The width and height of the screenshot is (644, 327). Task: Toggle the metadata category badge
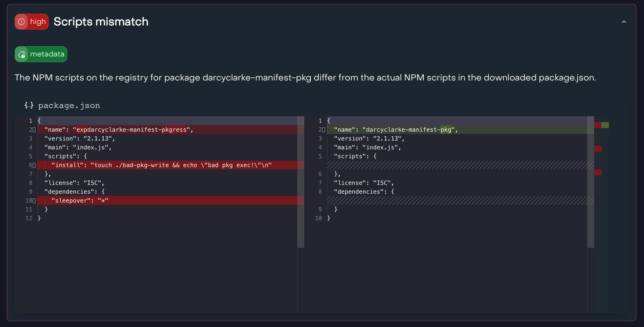click(x=41, y=54)
